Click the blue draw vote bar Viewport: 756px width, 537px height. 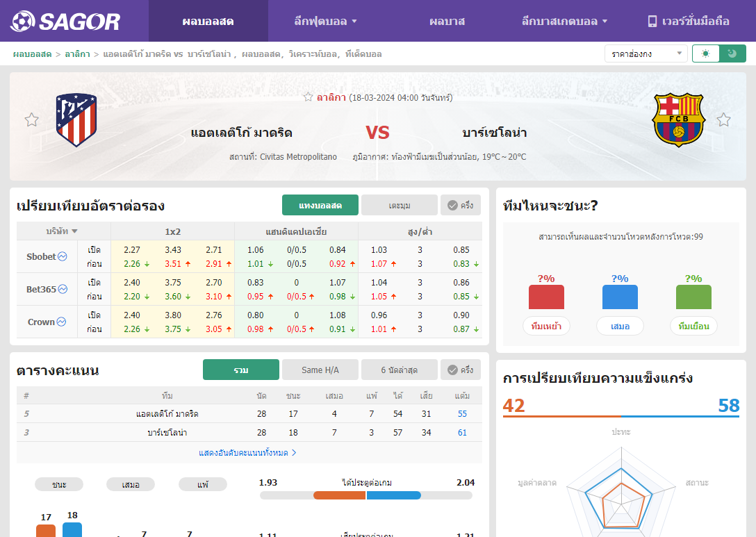pyautogui.click(x=620, y=297)
